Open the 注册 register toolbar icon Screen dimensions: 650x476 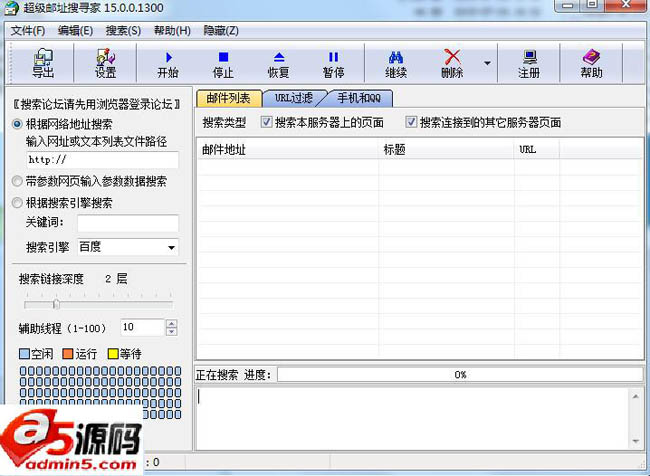click(529, 64)
